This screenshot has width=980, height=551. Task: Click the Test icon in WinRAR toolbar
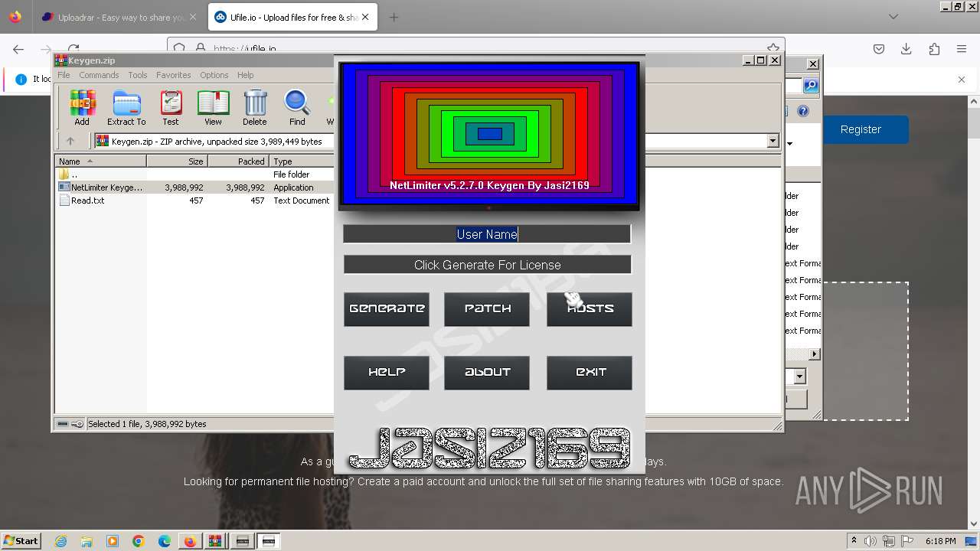tap(171, 107)
